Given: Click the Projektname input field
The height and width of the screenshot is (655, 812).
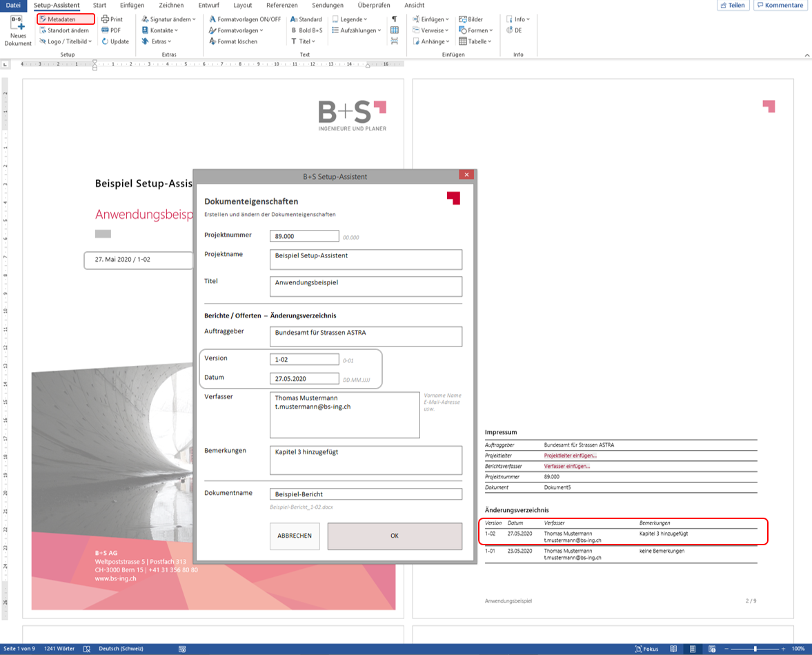Looking at the screenshot, I should click(366, 260).
